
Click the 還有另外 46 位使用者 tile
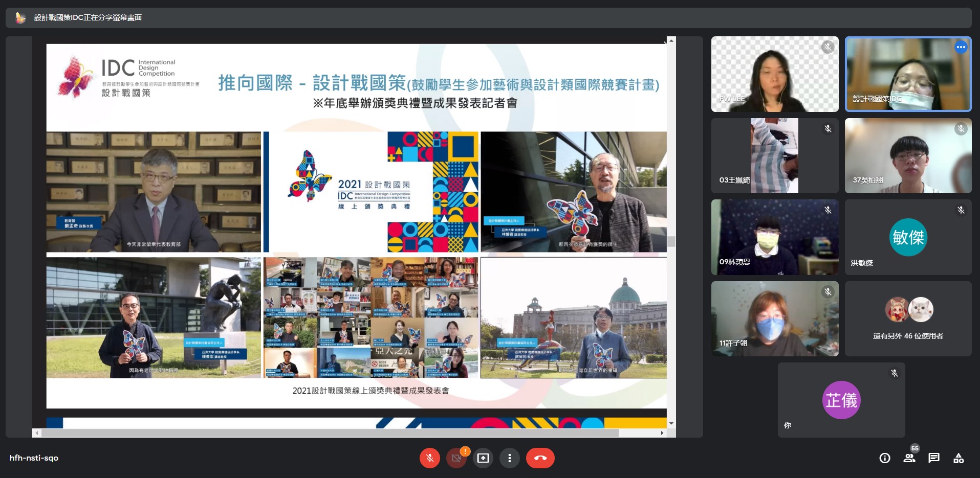point(908,318)
